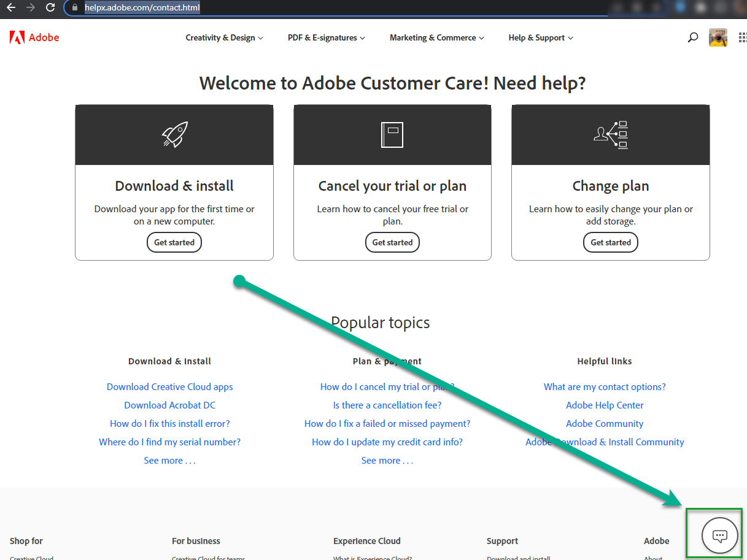The image size is (747, 560).
Task: Click the Change plan diagram icon
Action: [x=610, y=134]
